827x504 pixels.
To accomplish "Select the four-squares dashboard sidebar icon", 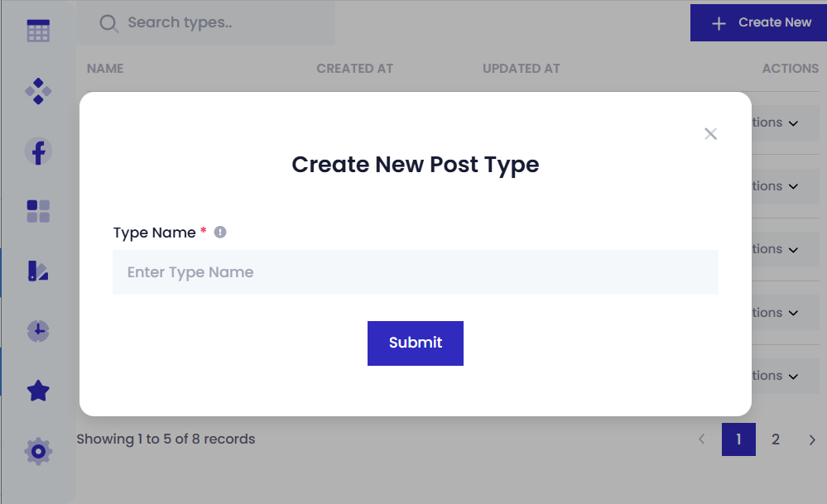I will [x=38, y=211].
